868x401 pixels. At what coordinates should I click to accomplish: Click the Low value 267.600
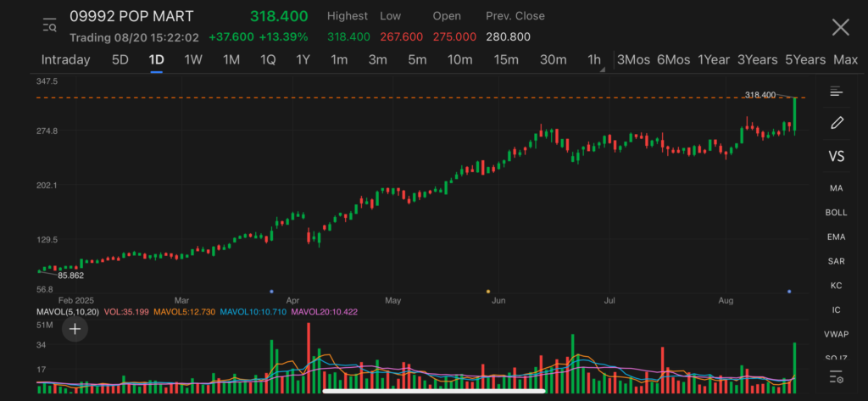click(401, 37)
